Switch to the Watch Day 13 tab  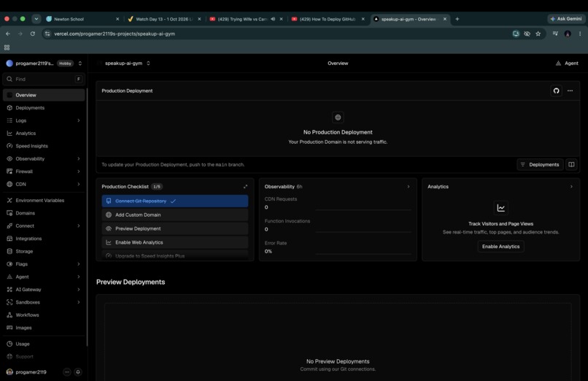tap(163, 19)
